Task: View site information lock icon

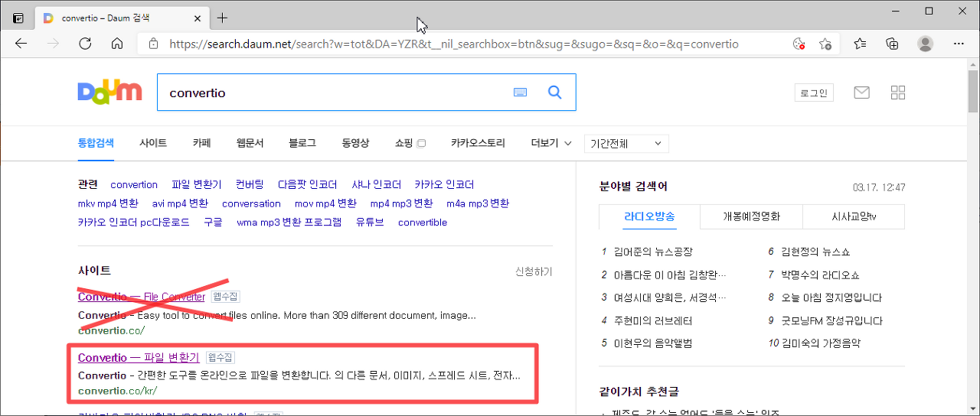Action: click(x=153, y=44)
